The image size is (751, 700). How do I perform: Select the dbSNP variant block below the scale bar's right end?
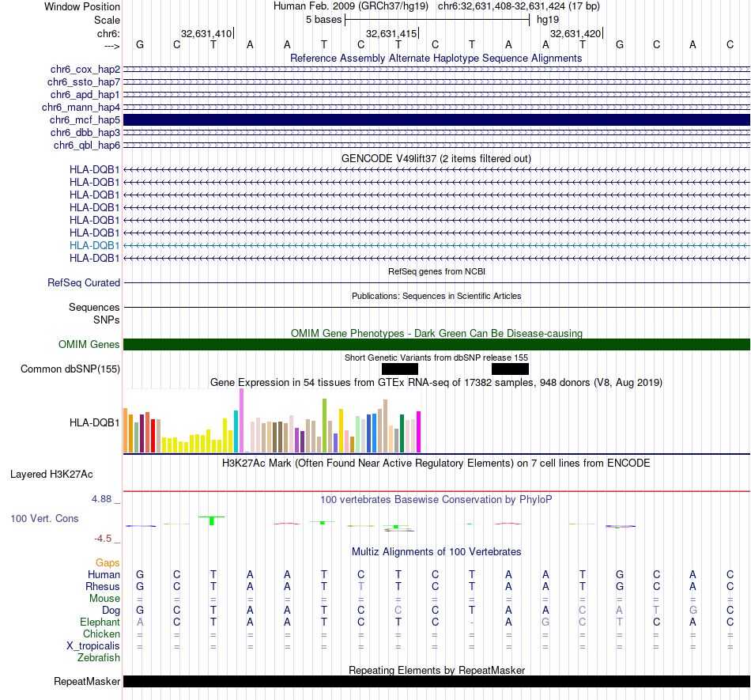click(510, 369)
